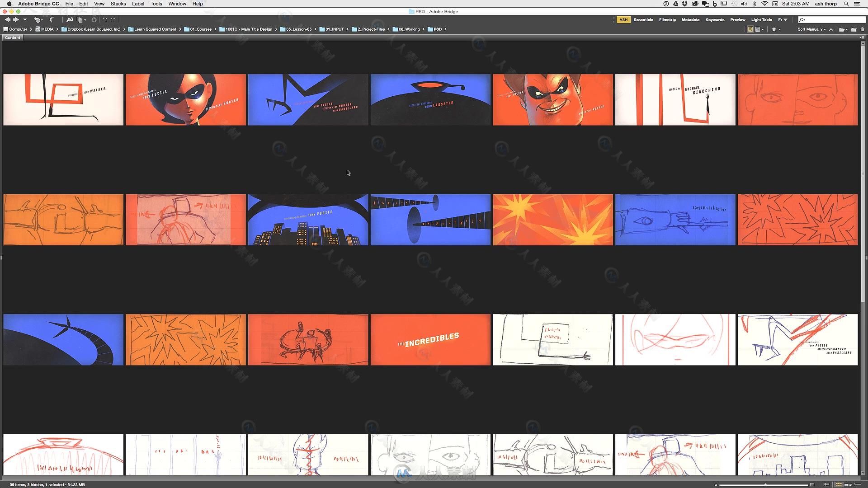Screen dimensions: 868x488
Task: Rotate 90° clockwise
Action: pos(113,20)
